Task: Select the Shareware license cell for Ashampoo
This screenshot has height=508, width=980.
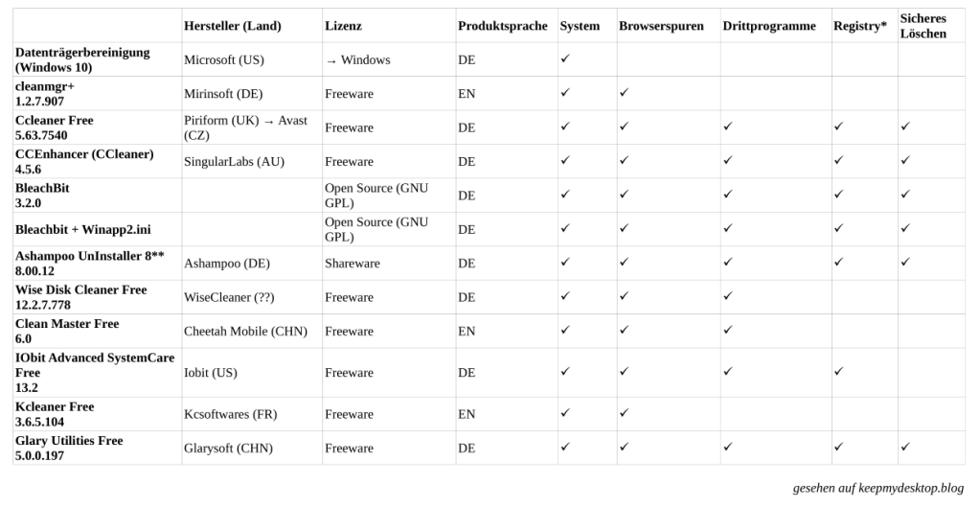Action: pos(352,263)
